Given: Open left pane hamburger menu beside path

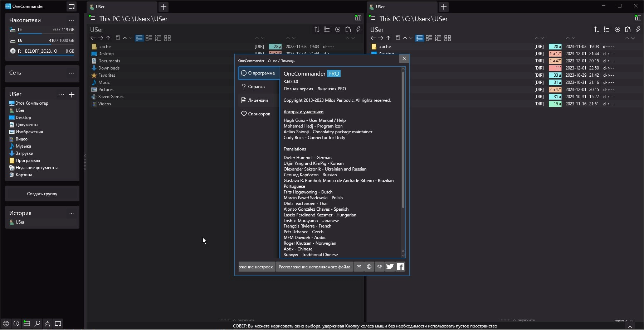Looking at the screenshot, I should pos(92,18).
